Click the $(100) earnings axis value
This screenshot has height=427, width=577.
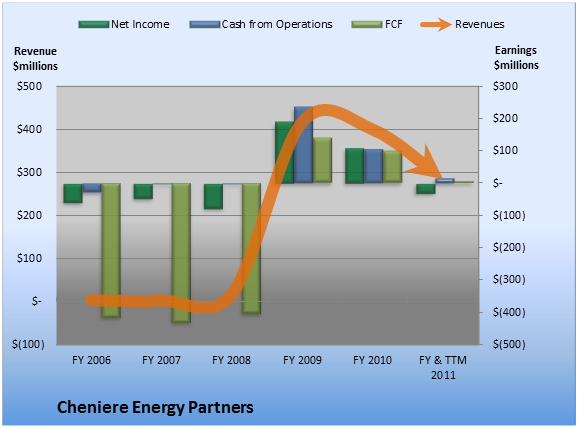point(509,215)
